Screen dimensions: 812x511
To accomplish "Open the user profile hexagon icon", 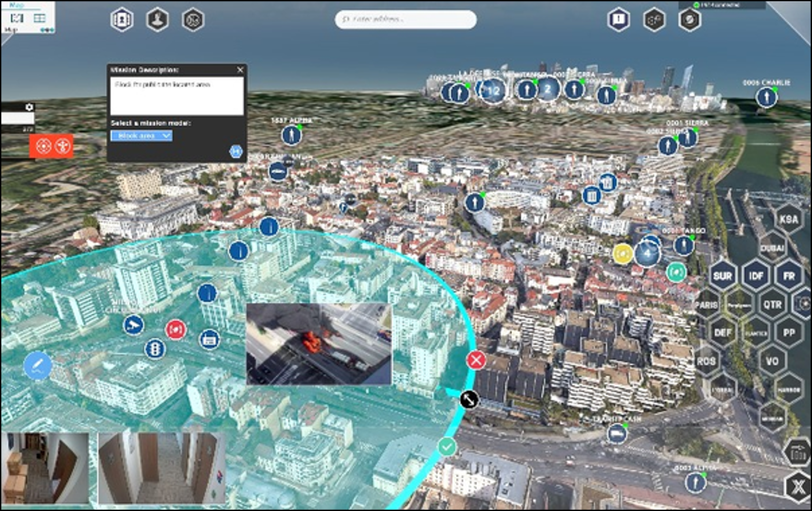I will tap(157, 20).
